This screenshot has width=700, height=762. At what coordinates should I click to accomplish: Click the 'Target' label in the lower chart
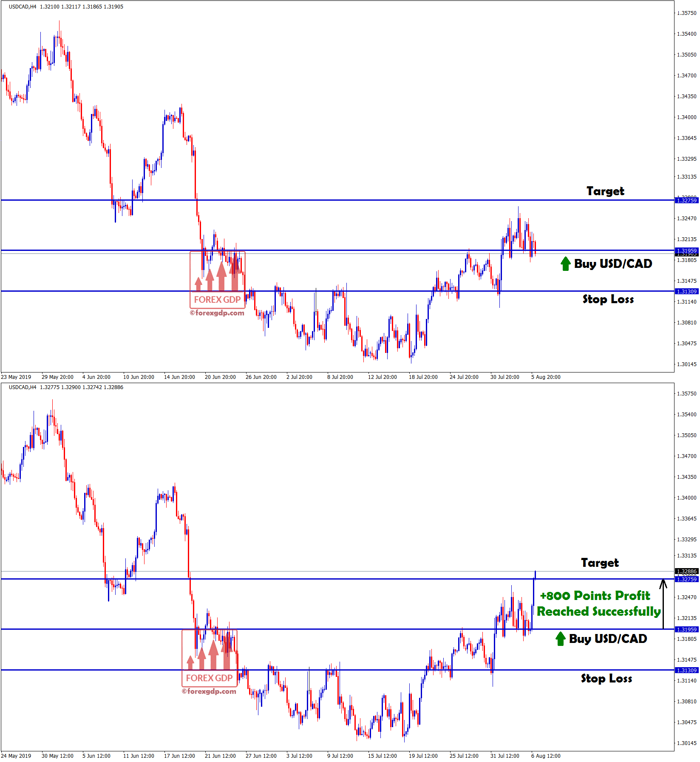pos(600,563)
